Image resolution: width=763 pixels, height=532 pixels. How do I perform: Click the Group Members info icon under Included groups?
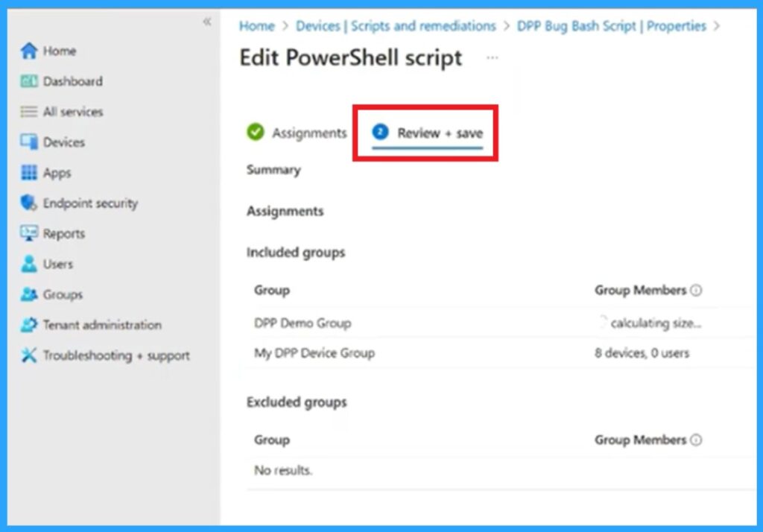tap(695, 290)
